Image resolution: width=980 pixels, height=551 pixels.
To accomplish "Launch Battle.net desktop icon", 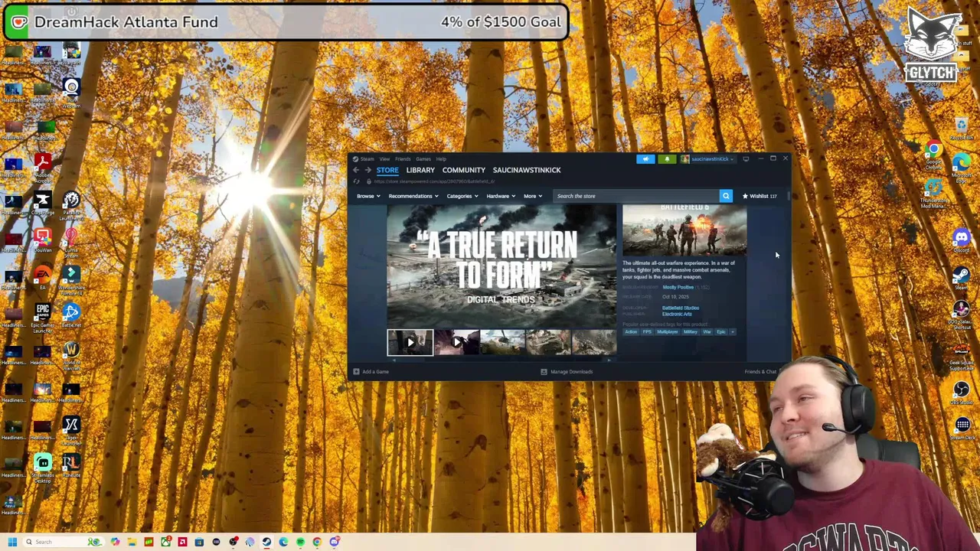I will pos(71,312).
